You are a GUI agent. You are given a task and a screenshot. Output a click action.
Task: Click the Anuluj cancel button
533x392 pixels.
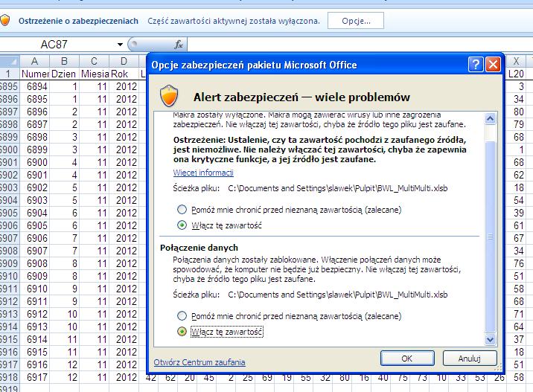[470, 359]
